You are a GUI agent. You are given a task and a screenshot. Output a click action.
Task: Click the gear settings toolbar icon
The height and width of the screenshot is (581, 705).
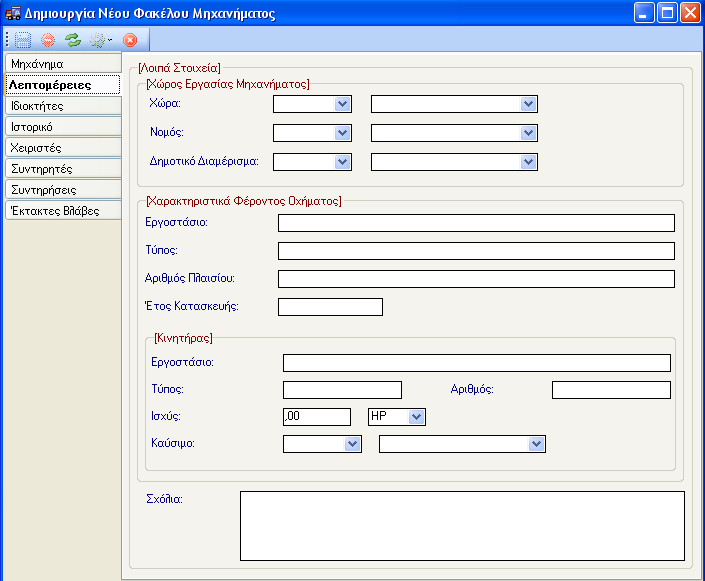click(97, 40)
